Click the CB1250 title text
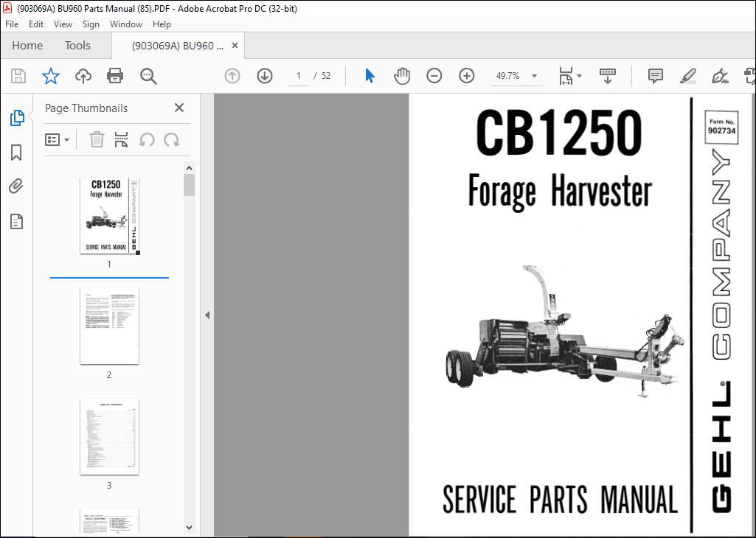756x538 pixels. click(x=559, y=133)
